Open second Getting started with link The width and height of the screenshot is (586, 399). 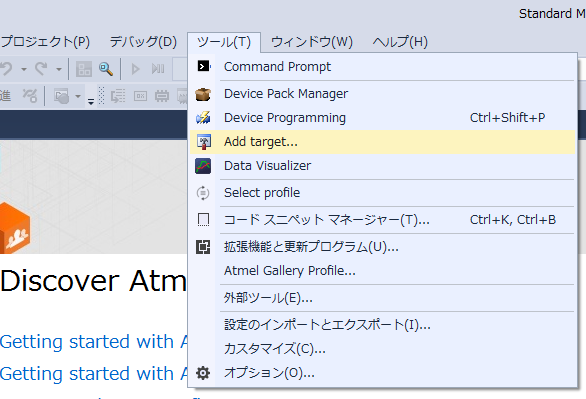[x=93, y=373]
